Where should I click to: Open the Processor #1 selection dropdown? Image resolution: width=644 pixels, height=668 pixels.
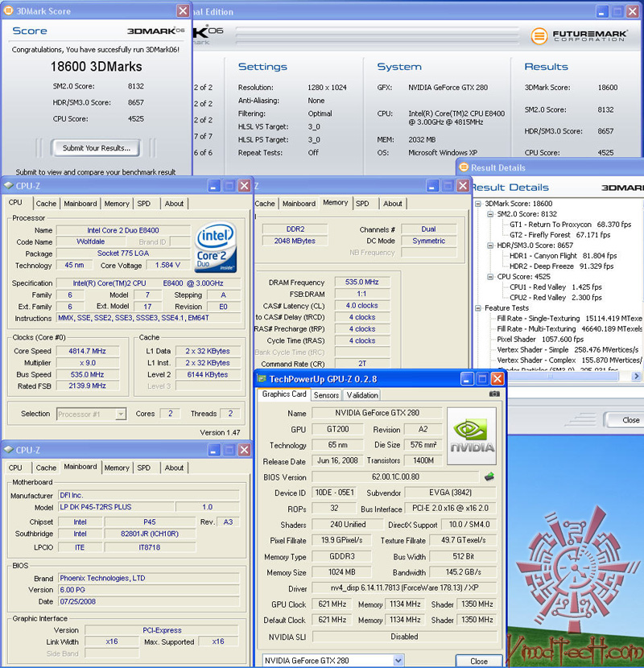(x=121, y=414)
